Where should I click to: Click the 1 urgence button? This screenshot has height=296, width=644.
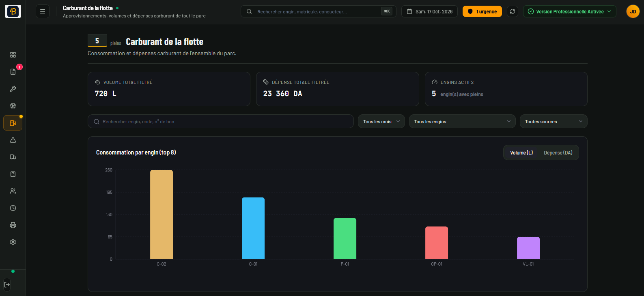(482, 11)
